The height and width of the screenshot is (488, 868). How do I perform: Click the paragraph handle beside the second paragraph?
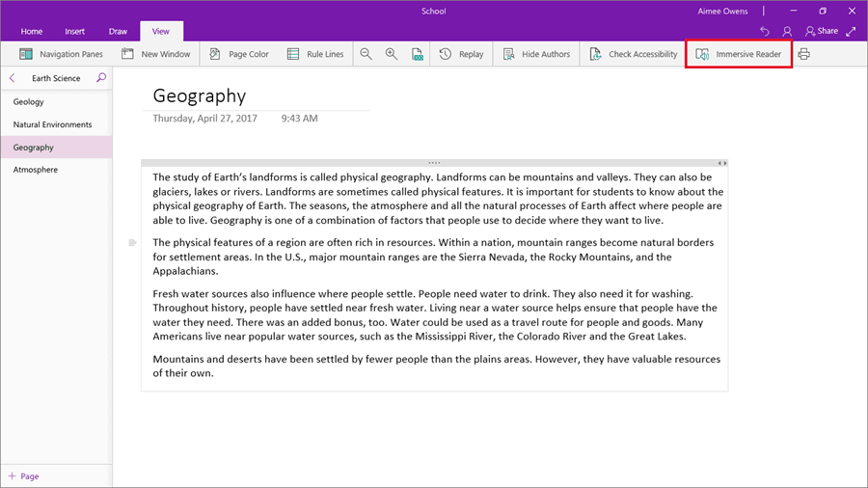click(x=132, y=242)
